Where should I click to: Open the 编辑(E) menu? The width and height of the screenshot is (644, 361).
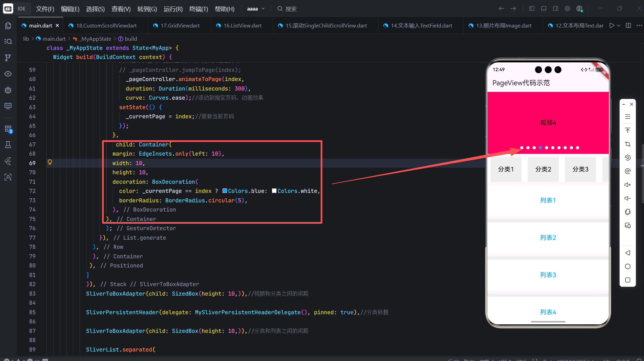click(70, 9)
